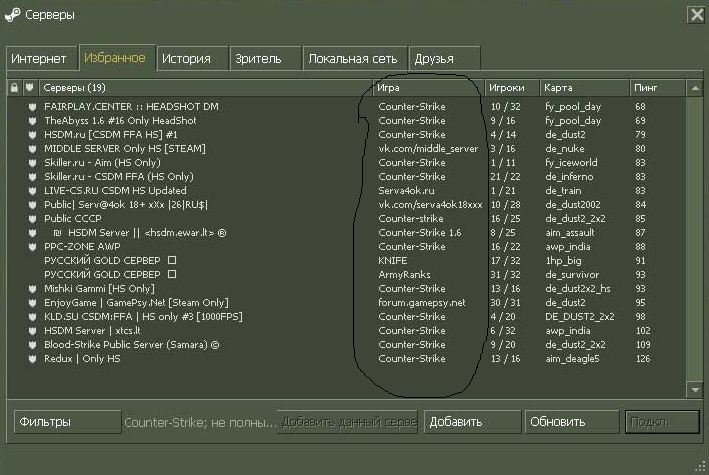The height and width of the screenshot is (475, 709).
Task: Click the scrollbar up arrow
Action: click(695, 88)
